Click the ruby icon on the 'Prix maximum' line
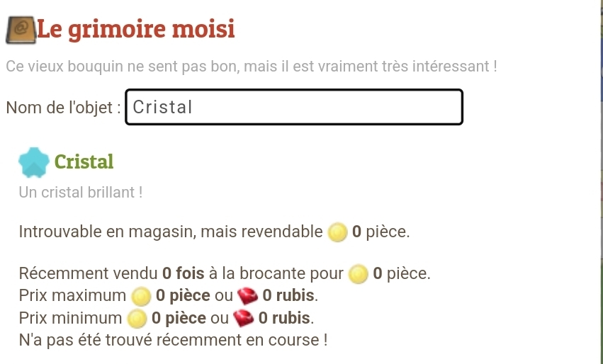603x364 pixels. pos(248,295)
